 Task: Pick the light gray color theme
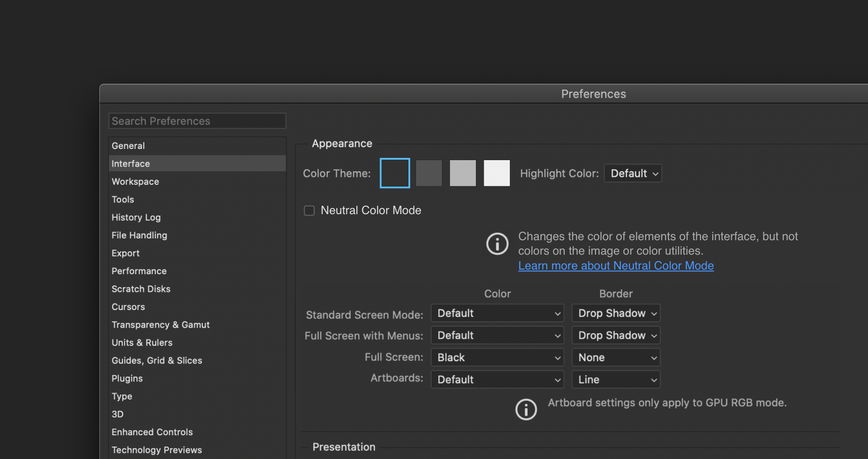pos(462,173)
